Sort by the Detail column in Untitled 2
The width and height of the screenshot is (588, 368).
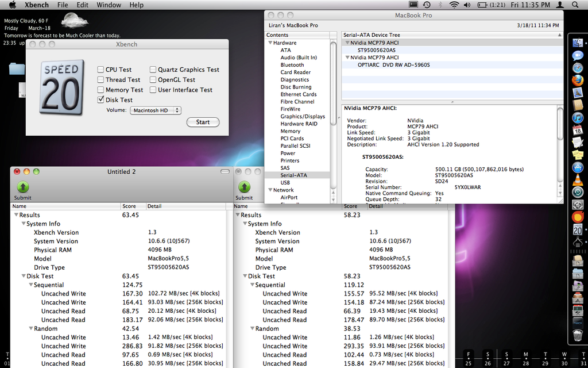point(185,206)
